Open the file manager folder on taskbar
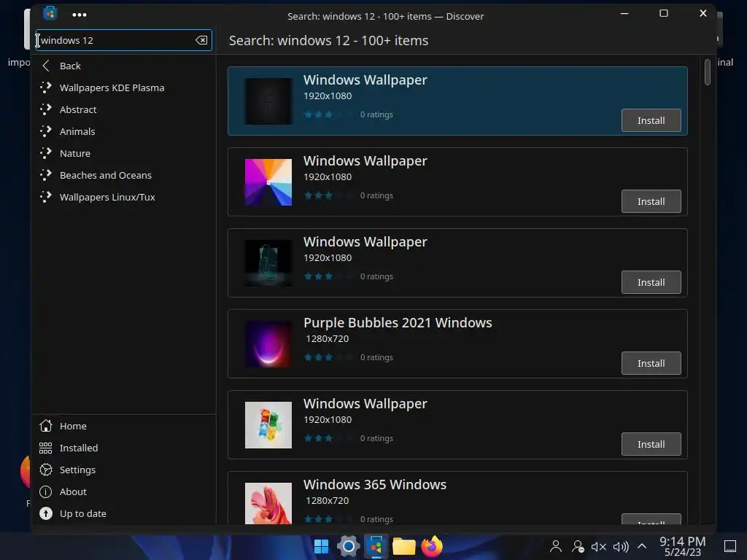Image resolution: width=747 pixels, height=560 pixels. 403,547
